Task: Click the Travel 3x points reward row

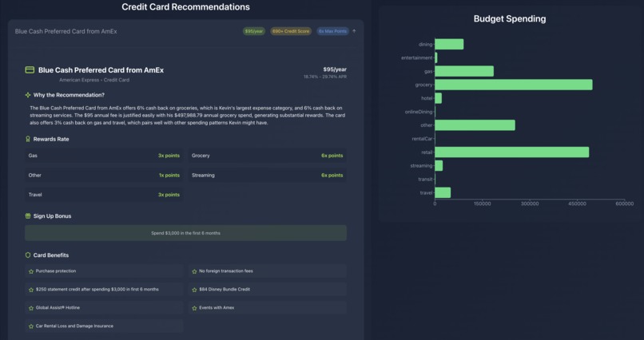Action: tap(104, 195)
